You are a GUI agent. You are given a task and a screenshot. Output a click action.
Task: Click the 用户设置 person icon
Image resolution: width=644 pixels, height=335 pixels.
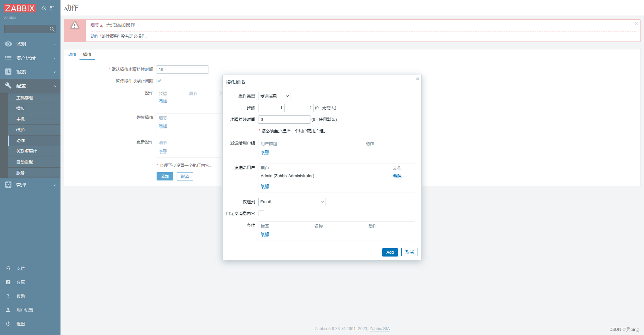coord(8,310)
